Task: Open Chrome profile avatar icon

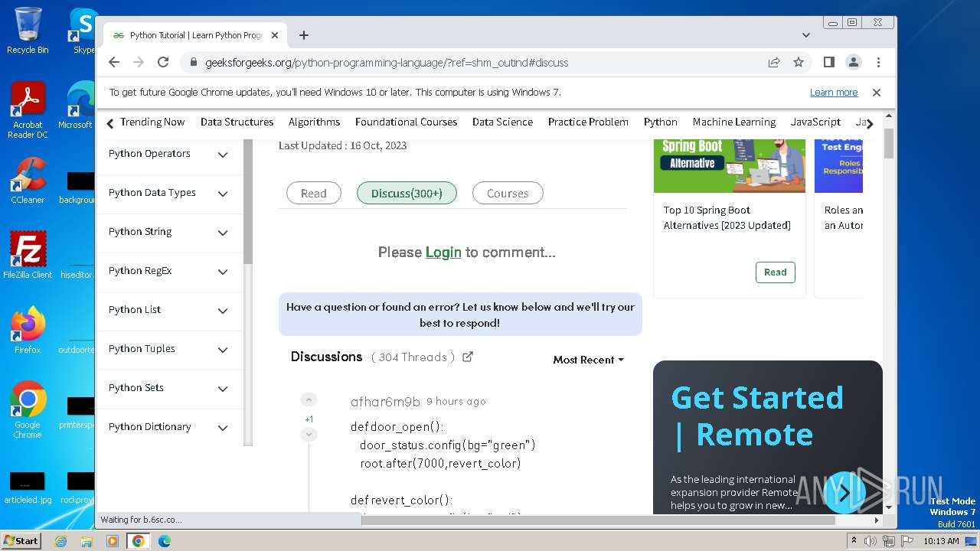Action: pos(853,62)
